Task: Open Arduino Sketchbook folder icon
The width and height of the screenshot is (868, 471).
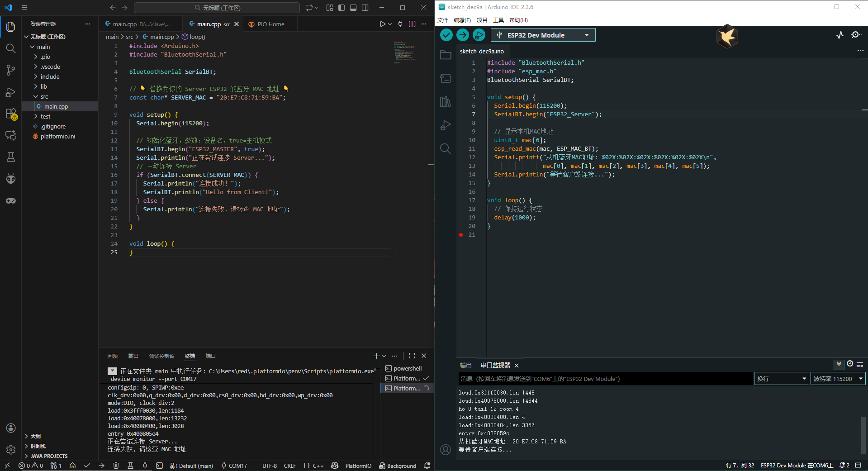Action: point(446,55)
